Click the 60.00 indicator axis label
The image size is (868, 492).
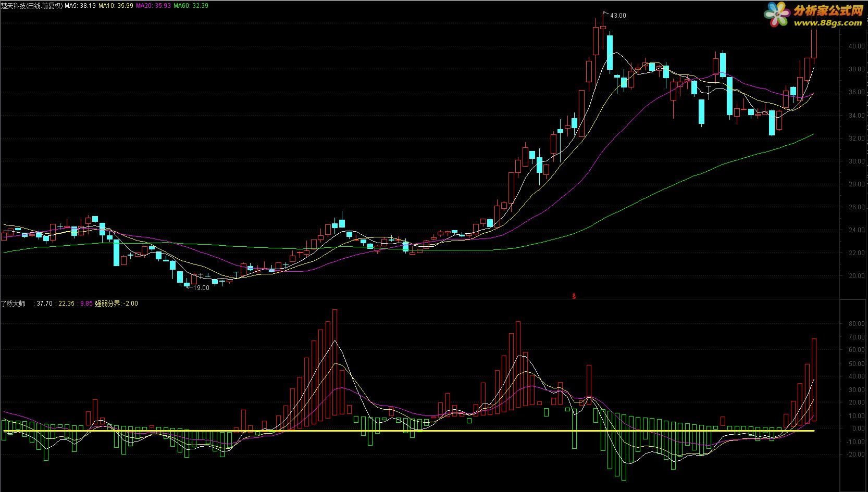857,350
